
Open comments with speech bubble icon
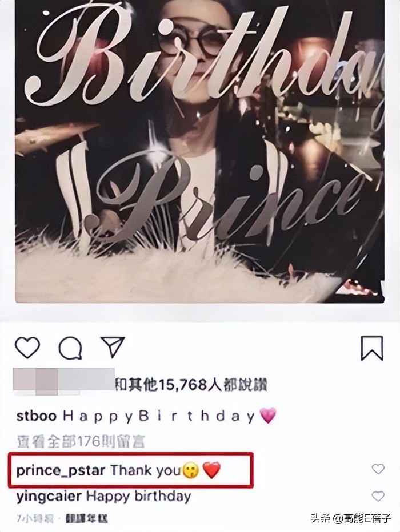pos(70,348)
